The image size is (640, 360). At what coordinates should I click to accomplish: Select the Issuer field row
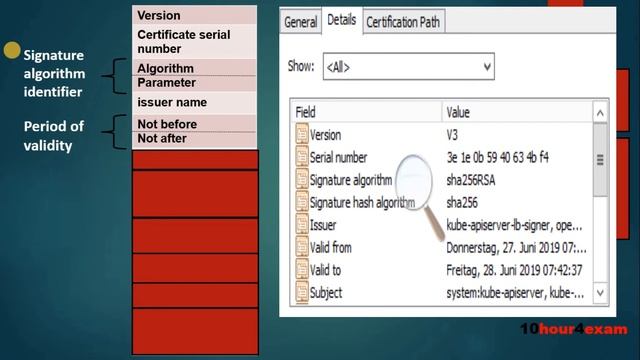coord(442,224)
